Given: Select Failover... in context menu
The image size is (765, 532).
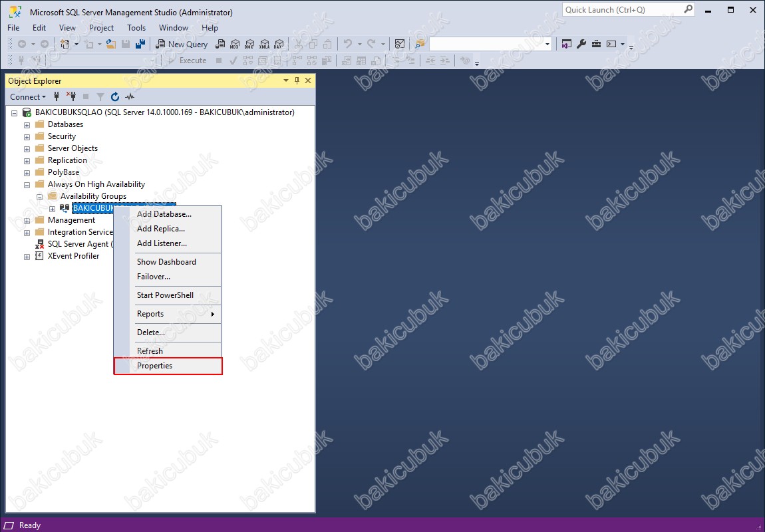Looking at the screenshot, I should [x=168, y=277].
